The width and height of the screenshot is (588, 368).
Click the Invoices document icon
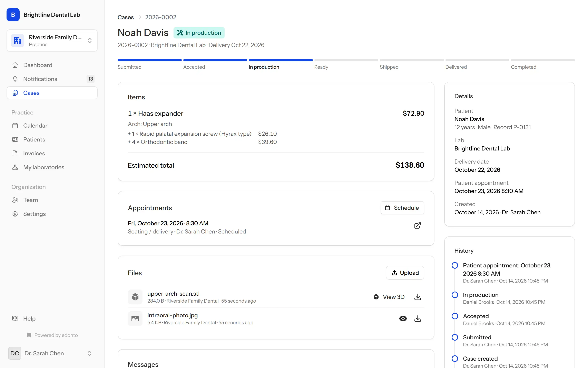[15, 153]
